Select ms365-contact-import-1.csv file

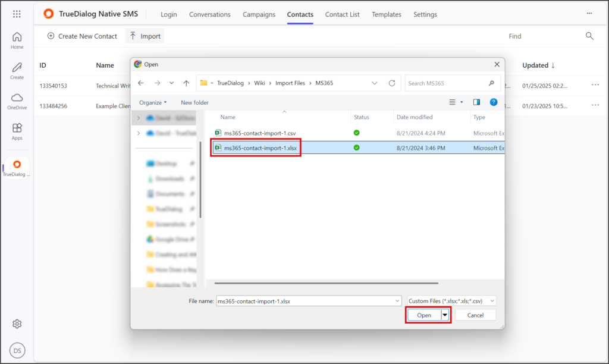click(x=260, y=133)
